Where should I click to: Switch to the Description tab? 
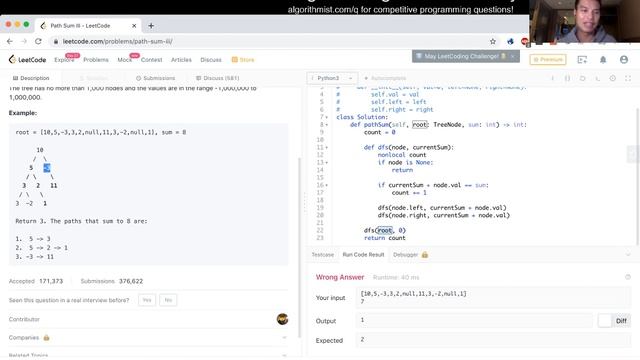point(31,78)
